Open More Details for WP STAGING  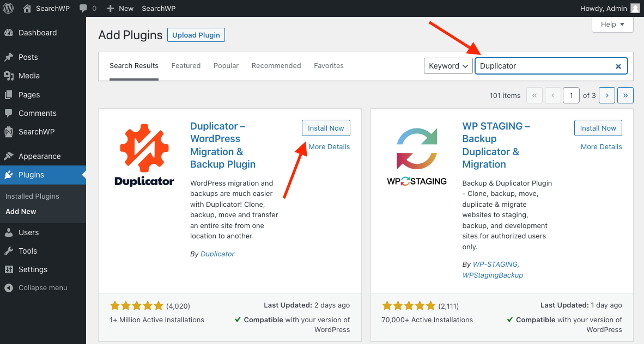(601, 146)
